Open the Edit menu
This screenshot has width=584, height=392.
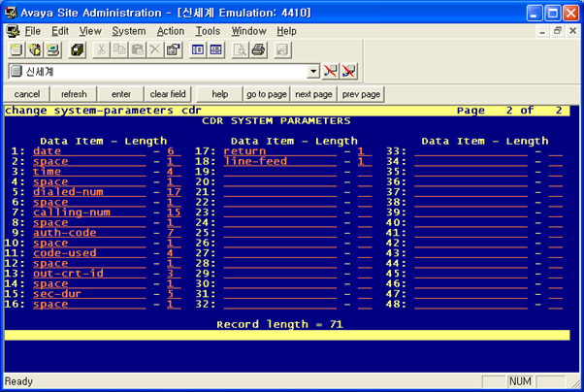click(59, 31)
